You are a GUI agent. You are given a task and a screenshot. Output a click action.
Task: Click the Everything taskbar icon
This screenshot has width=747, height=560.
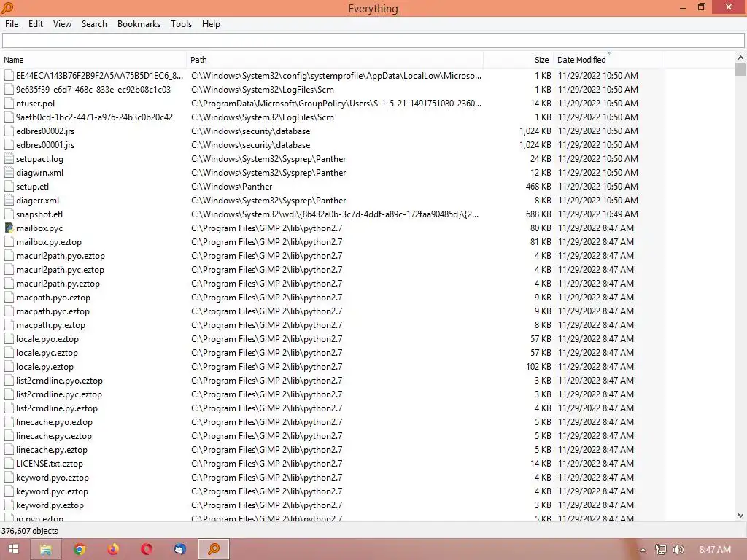click(214, 549)
